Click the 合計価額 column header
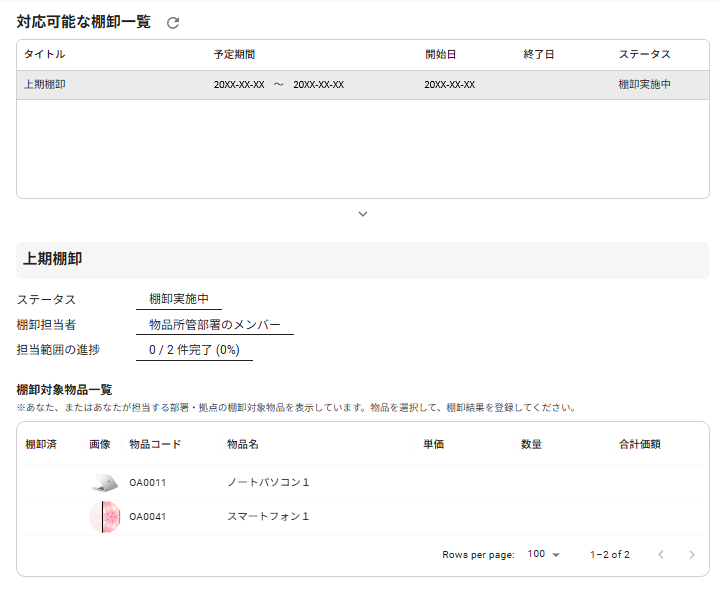This screenshot has height=590, width=720. [640, 444]
